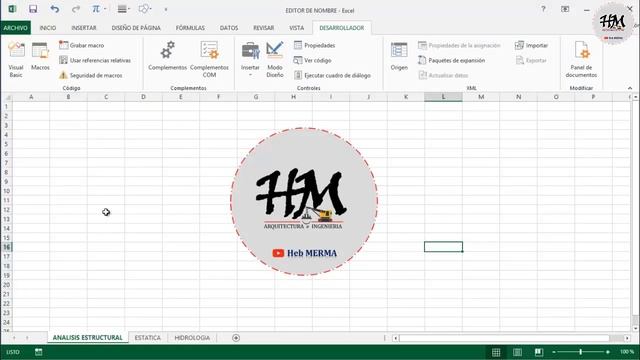Image resolution: width=640 pixels, height=360 pixels.
Task: Click Importar XML data
Action: point(531,45)
